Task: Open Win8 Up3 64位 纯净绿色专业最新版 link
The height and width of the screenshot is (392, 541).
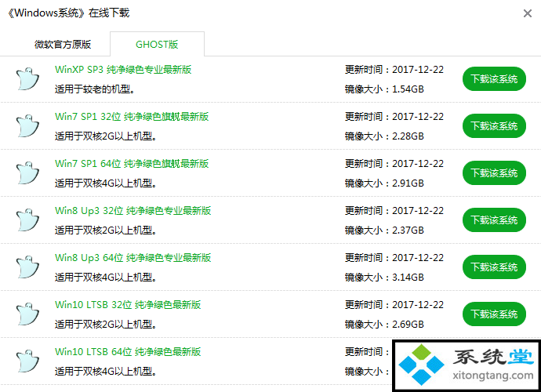Action: pos(133,258)
